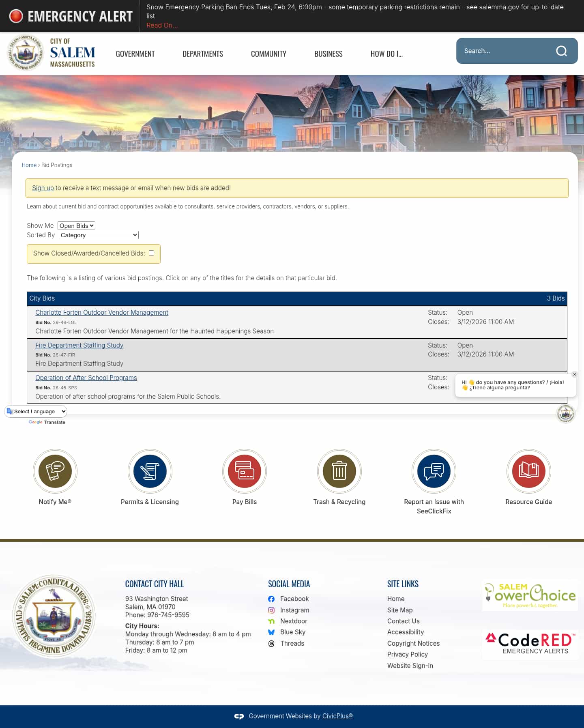Click bid number '26-47-FIR' text
The width and height of the screenshot is (584, 728).
point(64,355)
